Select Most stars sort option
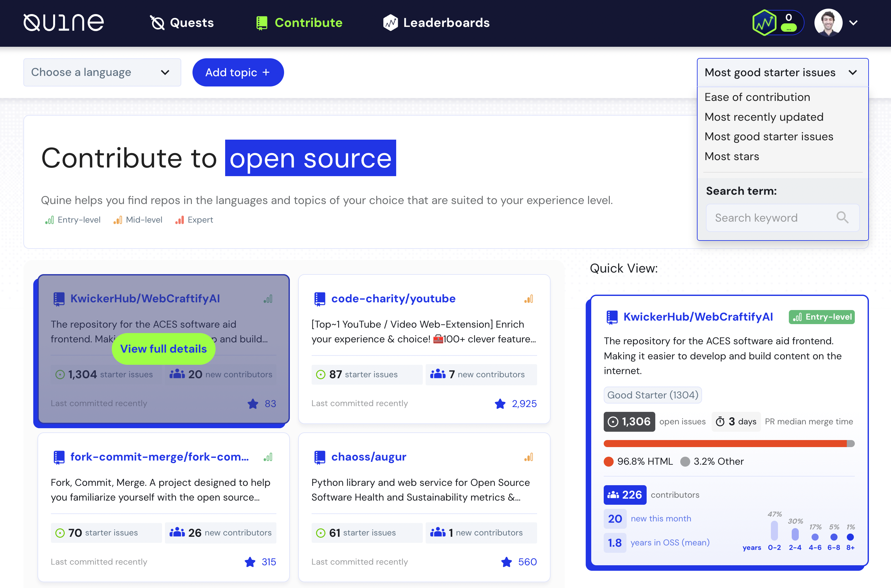Viewport: 891px width, 588px height. [732, 156]
